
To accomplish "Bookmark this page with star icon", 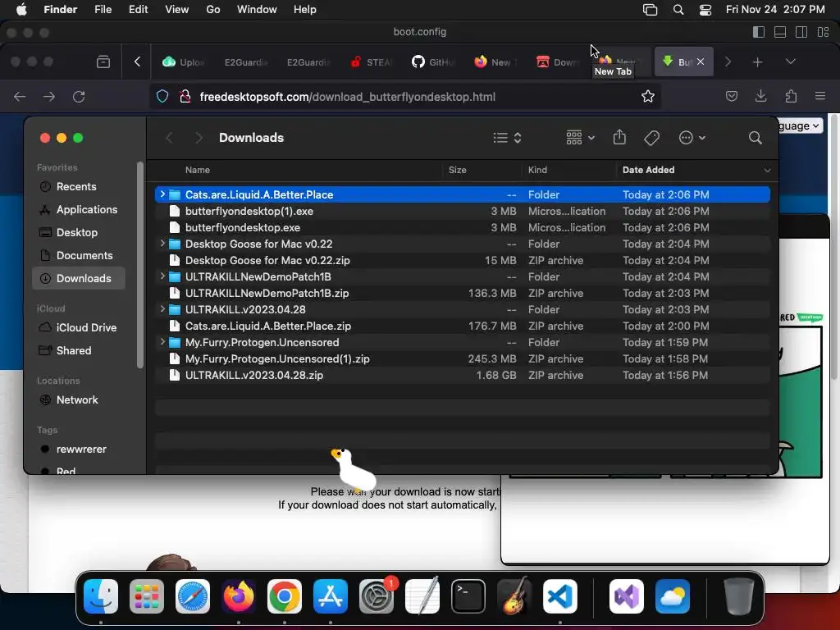I will tap(648, 97).
